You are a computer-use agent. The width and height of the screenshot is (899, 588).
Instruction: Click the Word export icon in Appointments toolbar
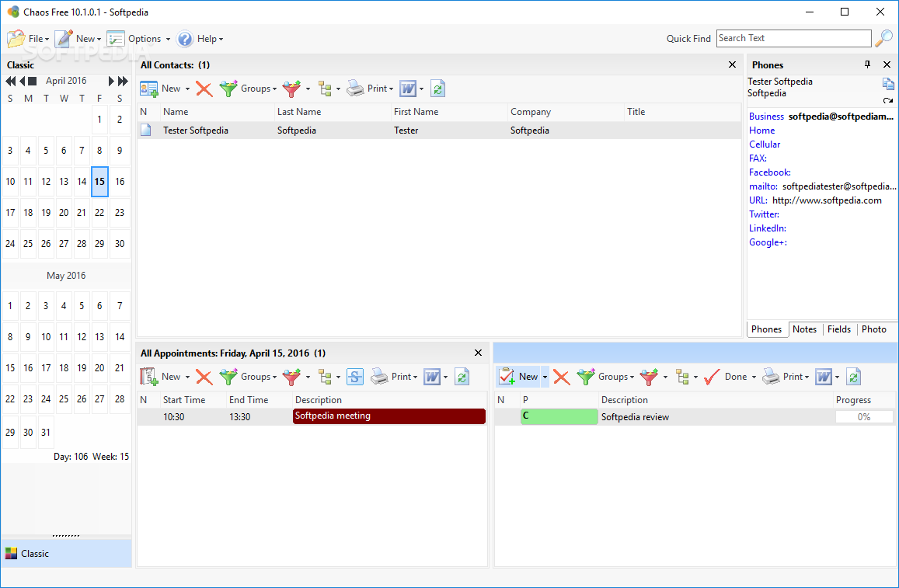pyautogui.click(x=432, y=377)
